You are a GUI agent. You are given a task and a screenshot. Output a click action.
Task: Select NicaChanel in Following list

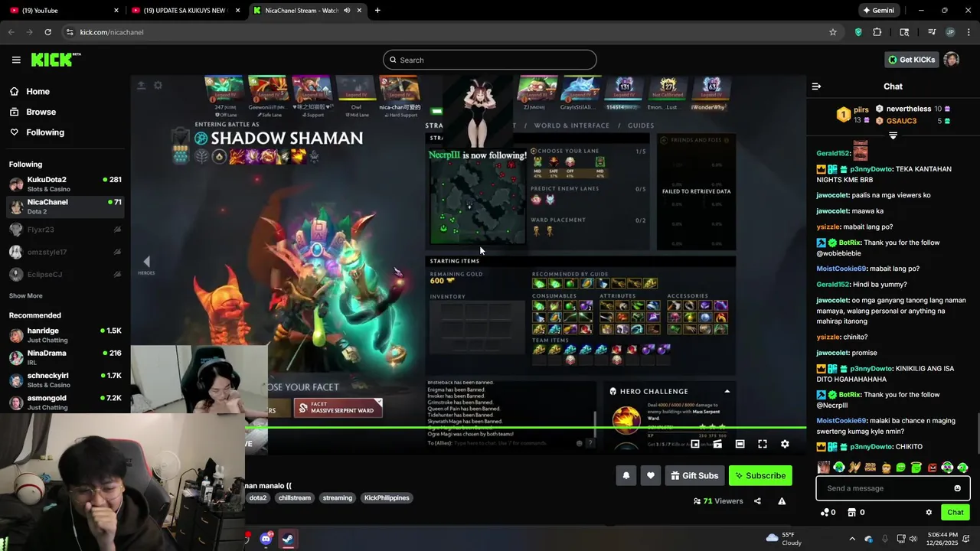pyautogui.click(x=65, y=207)
